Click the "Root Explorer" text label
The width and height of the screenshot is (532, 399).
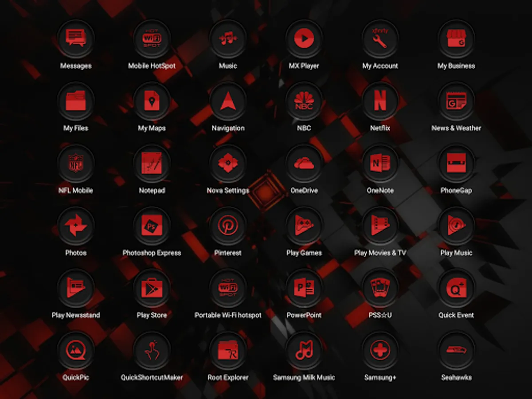(x=228, y=378)
